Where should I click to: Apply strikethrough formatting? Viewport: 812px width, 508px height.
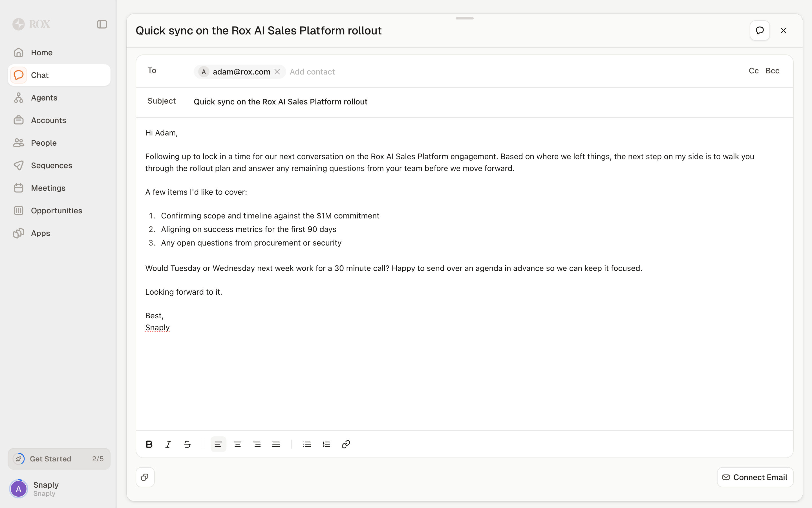click(187, 444)
